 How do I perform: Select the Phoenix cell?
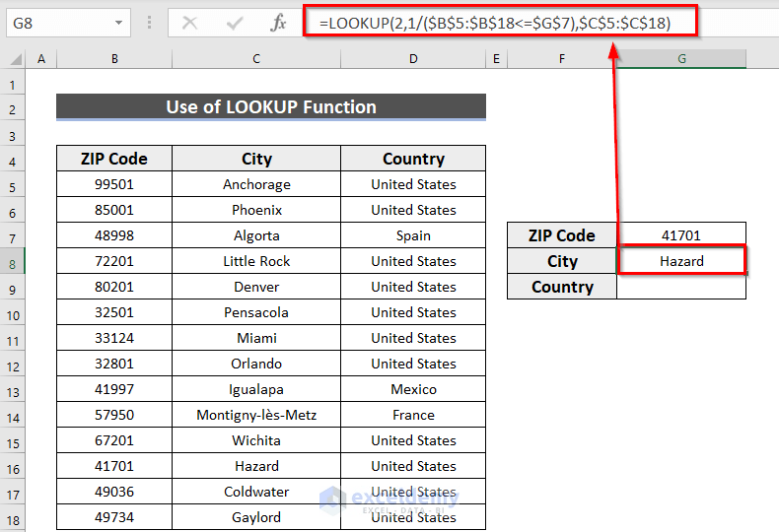(256, 210)
